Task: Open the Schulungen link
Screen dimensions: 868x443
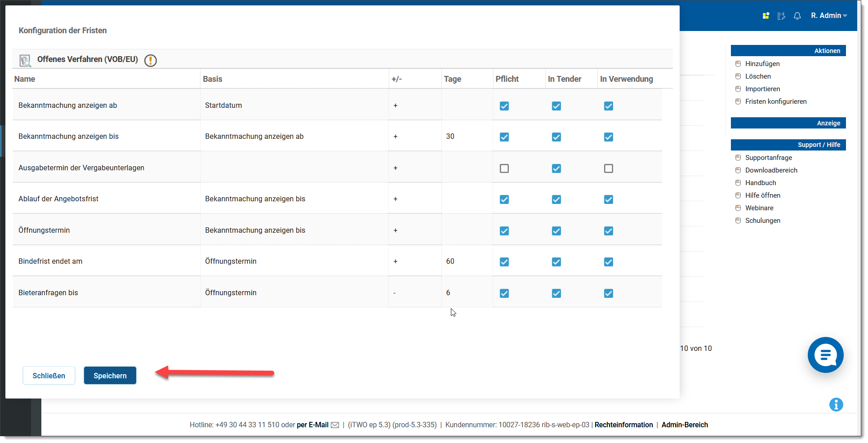Action: pyautogui.click(x=763, y=221)
